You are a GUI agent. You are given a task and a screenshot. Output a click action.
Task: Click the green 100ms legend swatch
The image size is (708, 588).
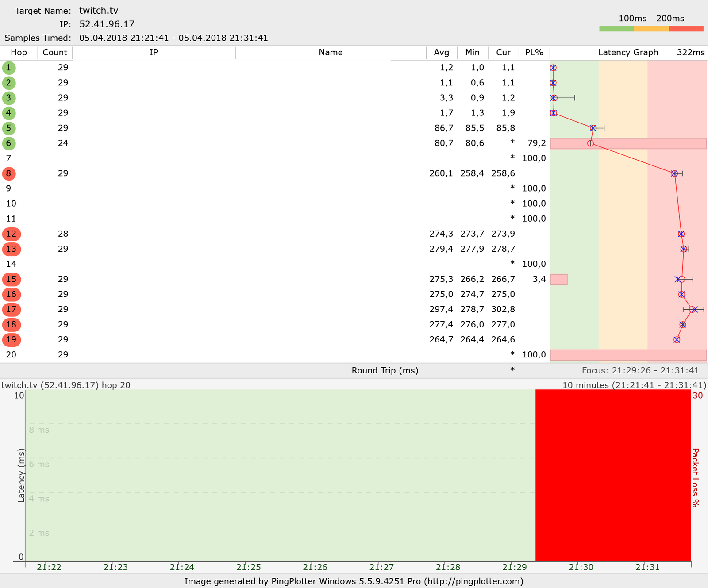[x=616, y=29]
